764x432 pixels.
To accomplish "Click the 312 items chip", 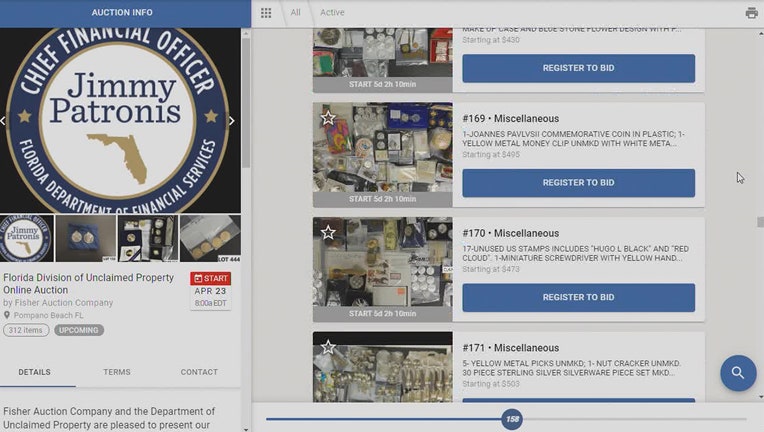I will [x=26, y=330].
